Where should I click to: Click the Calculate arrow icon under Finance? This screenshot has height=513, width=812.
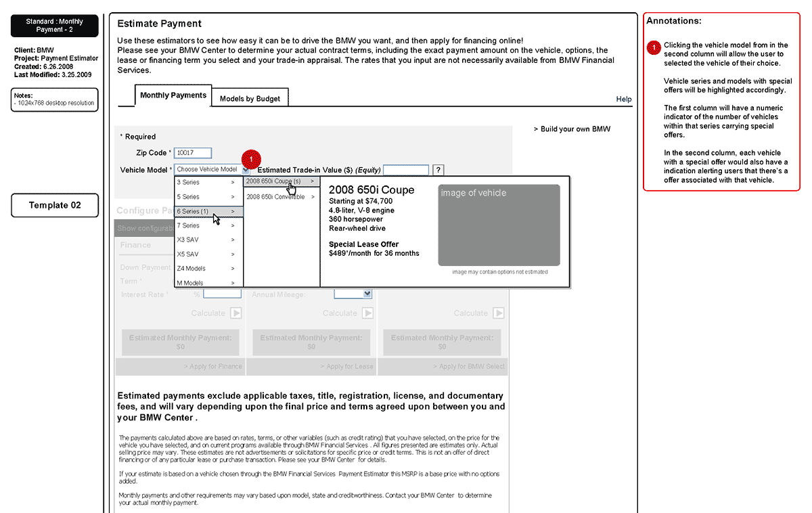pos(235,313)
